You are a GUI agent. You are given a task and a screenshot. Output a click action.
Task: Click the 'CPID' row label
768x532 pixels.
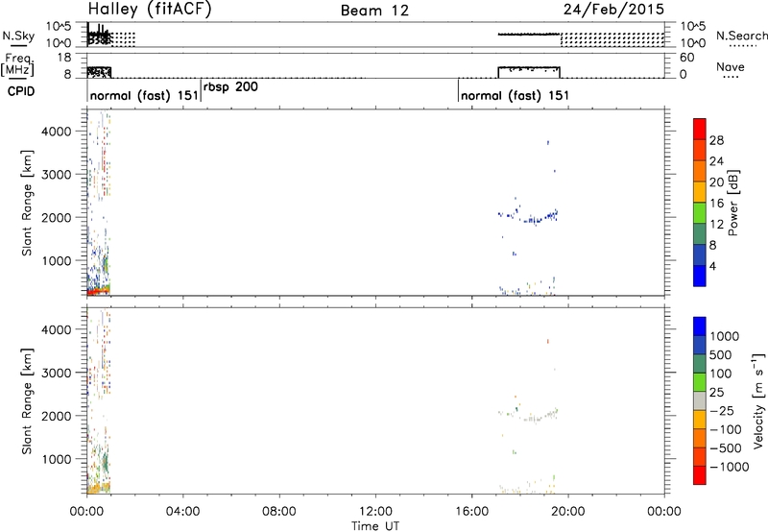point(21,91)
